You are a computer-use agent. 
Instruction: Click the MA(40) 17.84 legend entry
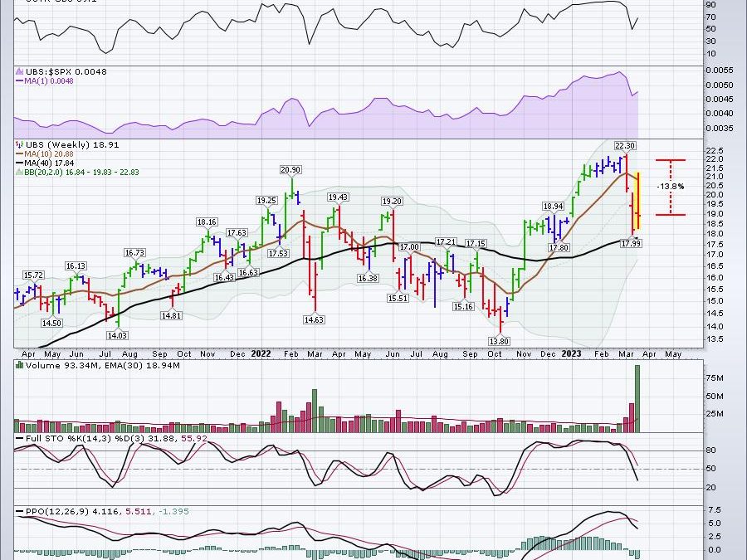[49, 163]
